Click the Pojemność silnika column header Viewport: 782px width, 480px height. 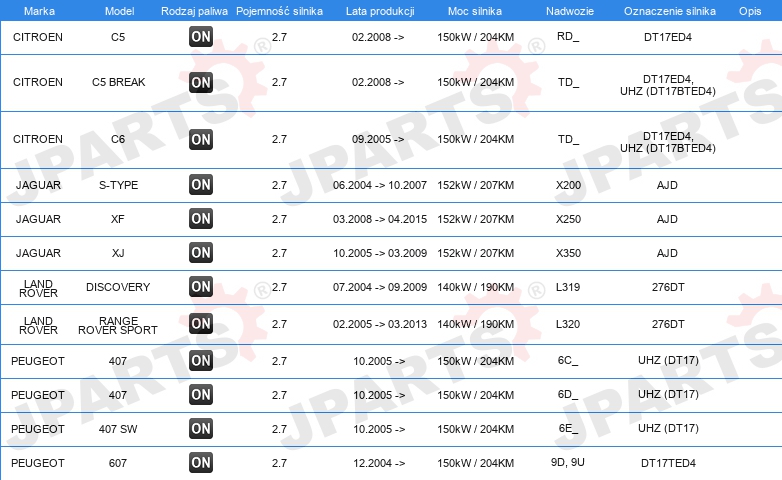(x=279, y=11)
